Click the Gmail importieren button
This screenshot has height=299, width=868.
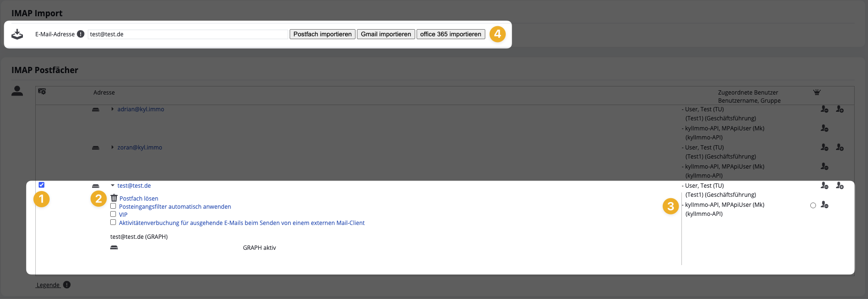coord(386,34)
